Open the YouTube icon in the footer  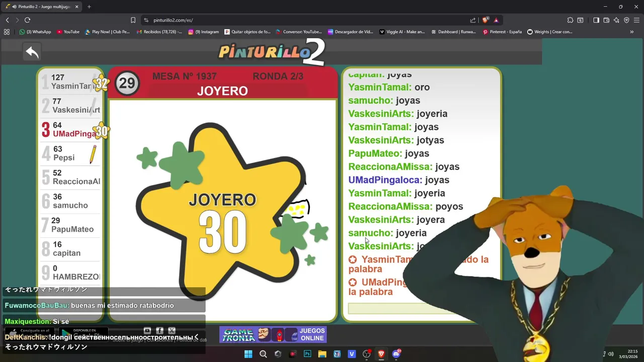click(x=147, y=330)
